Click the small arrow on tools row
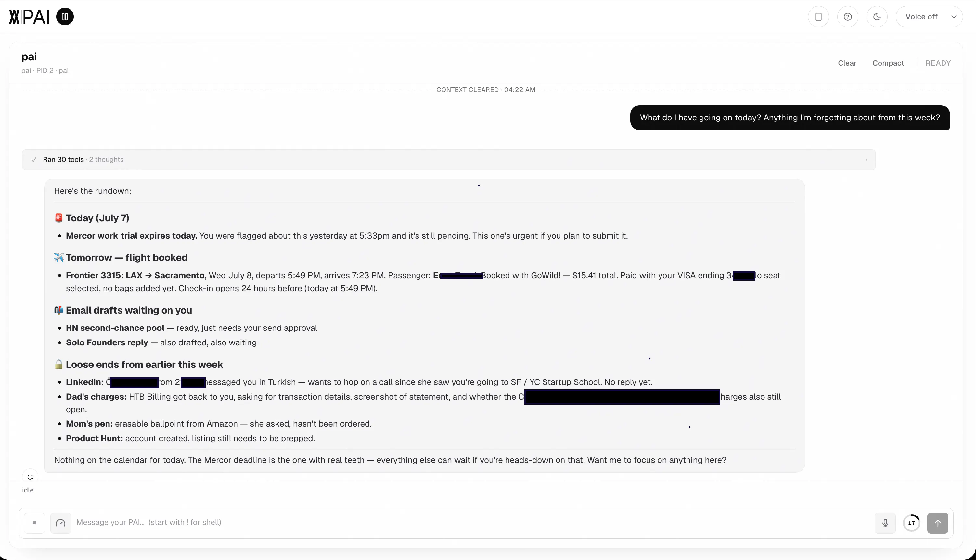The image size is (976, 560). coord(866,160)
